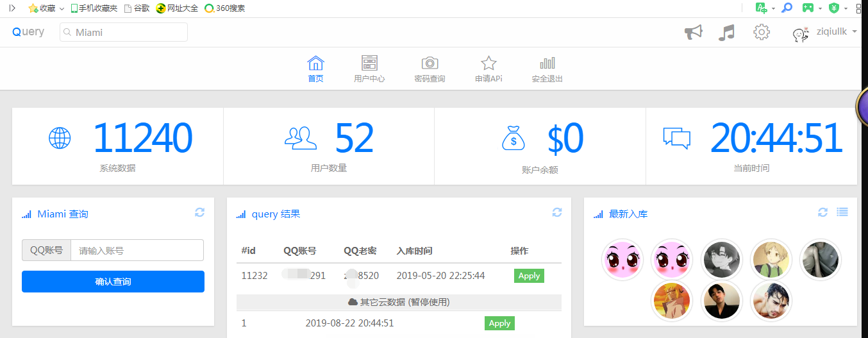The width and height of the screenshot is (868, 338).
Task: Open the 申请APi tab
Action: pos(488,69)
